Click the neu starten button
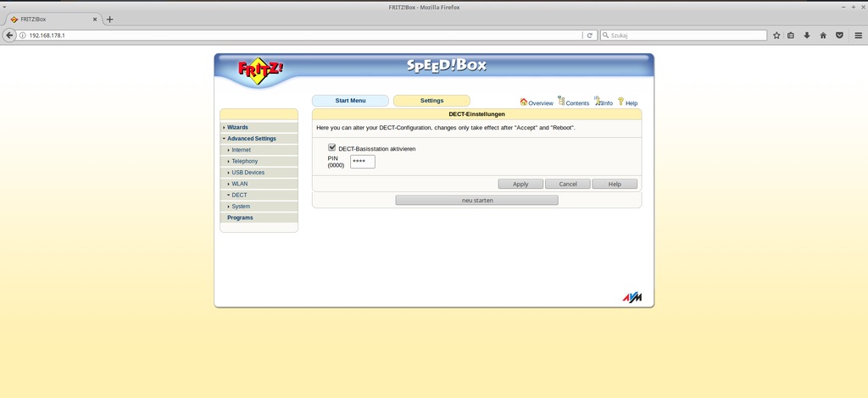The height and width of the screenshot is (398, 868). coord(476,200)
